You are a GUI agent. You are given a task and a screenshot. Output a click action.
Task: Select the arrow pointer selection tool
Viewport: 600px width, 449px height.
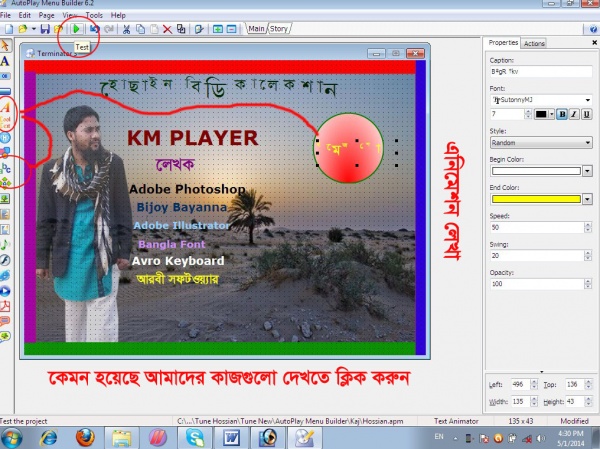[x=6, y=46]
